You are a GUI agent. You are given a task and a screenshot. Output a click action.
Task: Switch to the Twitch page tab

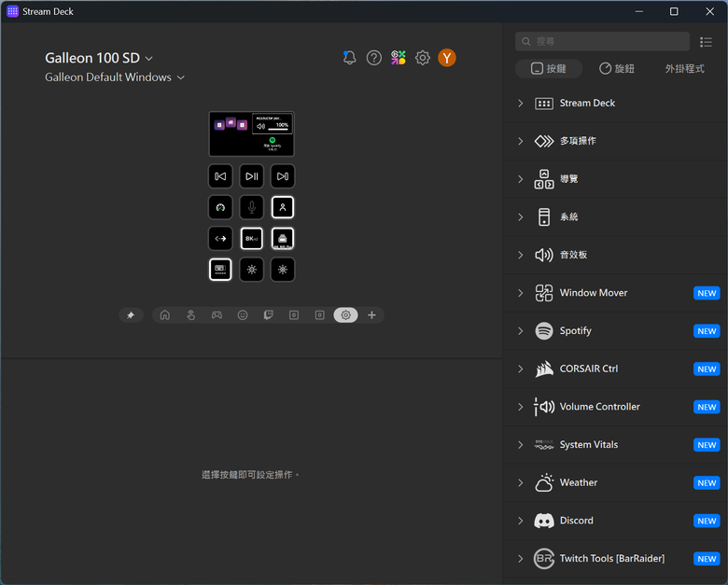(x=269, y=315)
